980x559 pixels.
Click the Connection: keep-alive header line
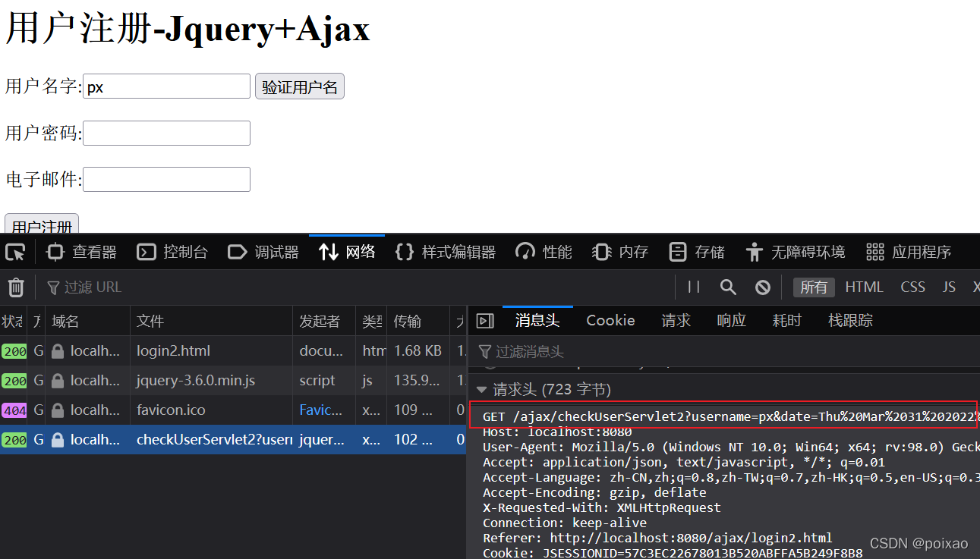(x=565, y=523)
